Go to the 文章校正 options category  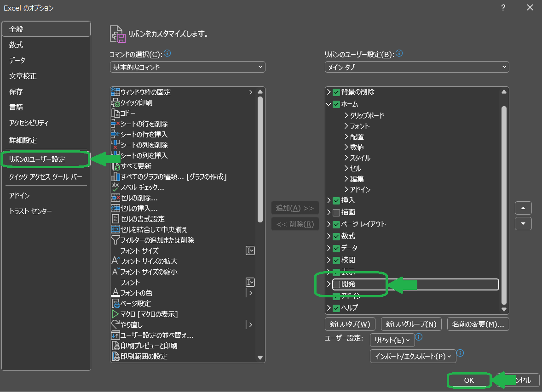46,76
